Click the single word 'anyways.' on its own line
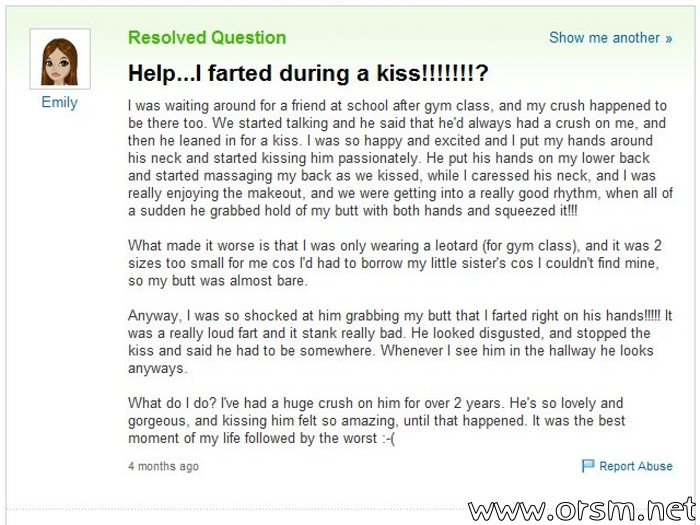 158,368
